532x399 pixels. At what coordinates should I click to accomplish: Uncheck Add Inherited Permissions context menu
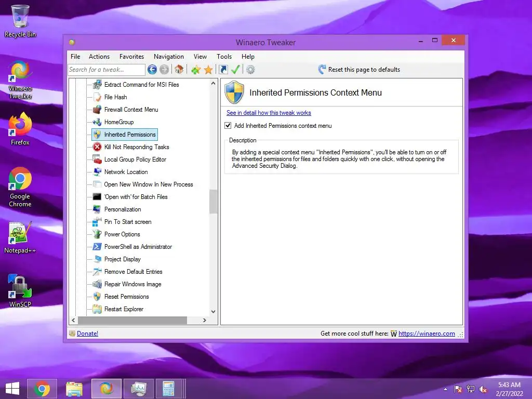click(x=228, y=126)
